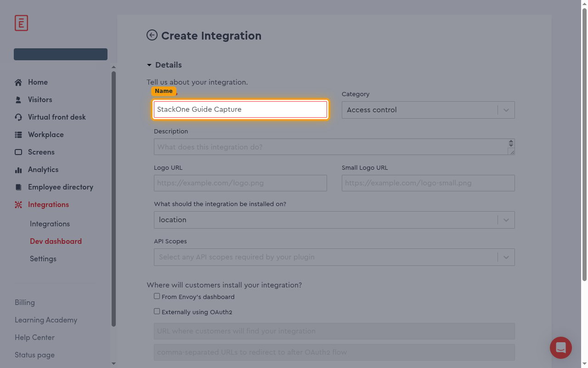Click the location dropdown chevron arrow
588x368 pixels.
(506, 220)
